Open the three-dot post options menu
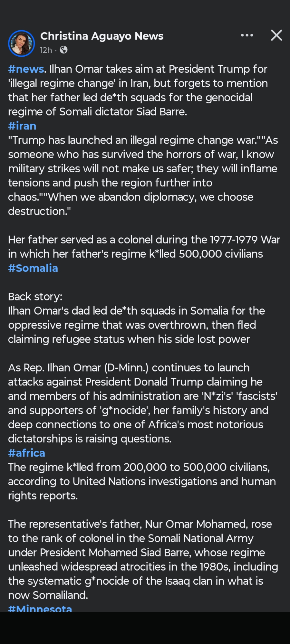This screenshot has height=644, width=290. click(x=247, y=35)
